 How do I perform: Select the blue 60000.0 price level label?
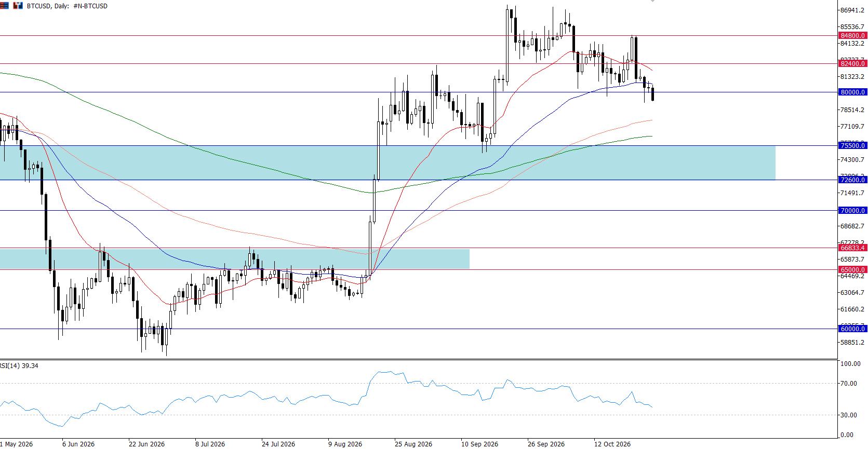tap(852, 329)
